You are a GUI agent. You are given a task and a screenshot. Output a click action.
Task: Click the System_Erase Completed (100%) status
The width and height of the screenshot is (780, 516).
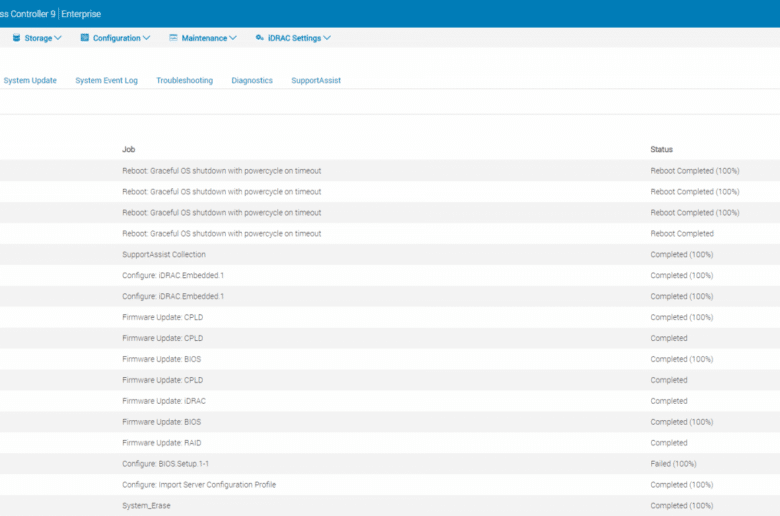coord(682,506)
